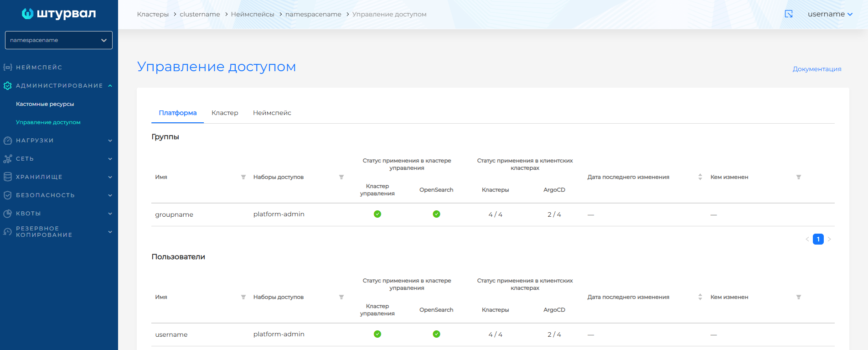
Task: Filter Users table by Имя column
Action: (x=243, y=297)
